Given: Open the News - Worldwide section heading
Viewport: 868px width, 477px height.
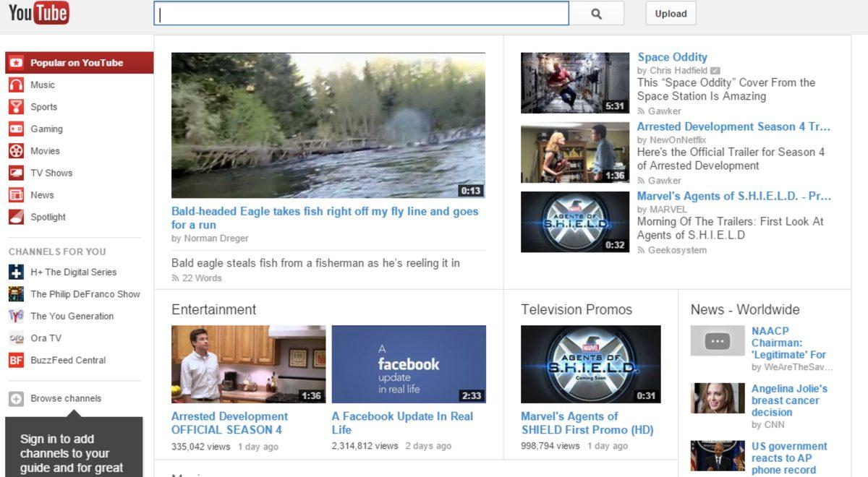Looking at the screenshot, I should coord(745,309).
